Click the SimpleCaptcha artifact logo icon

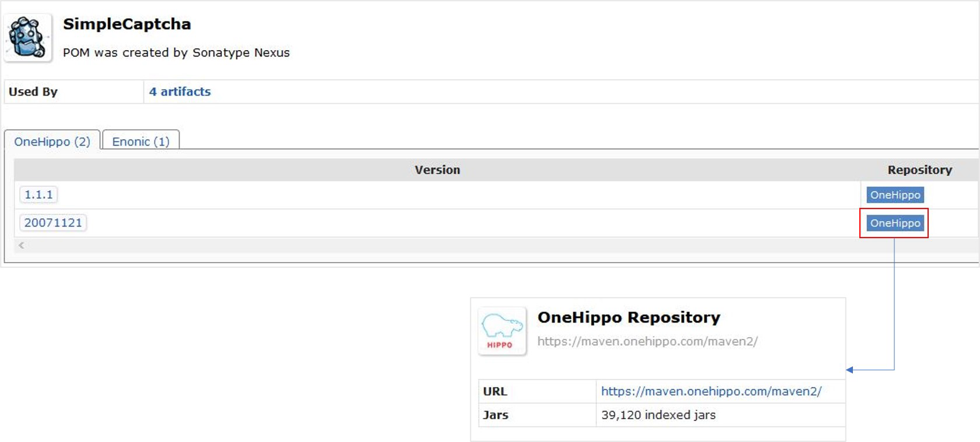(28, 38)
